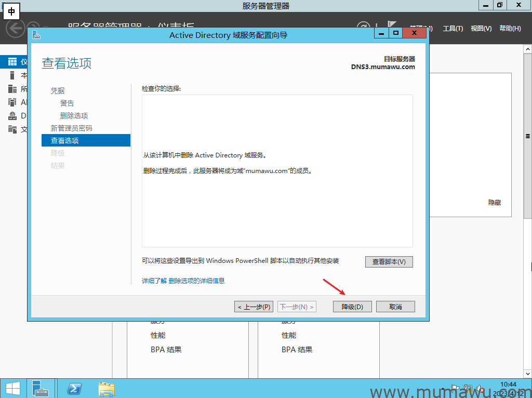This screenshot has height=398, width=532.
Task: Open the 帮助(H) menu
Action: click(510, 29)
